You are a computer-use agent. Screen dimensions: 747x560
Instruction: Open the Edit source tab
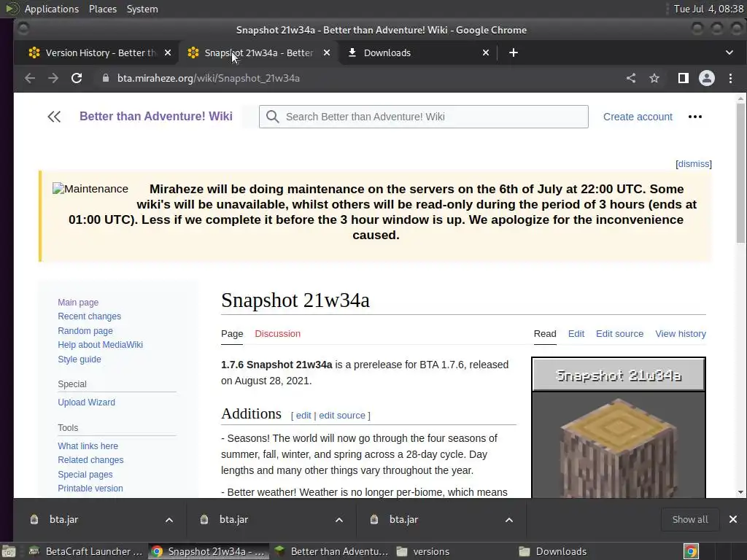tap(619, 334)
